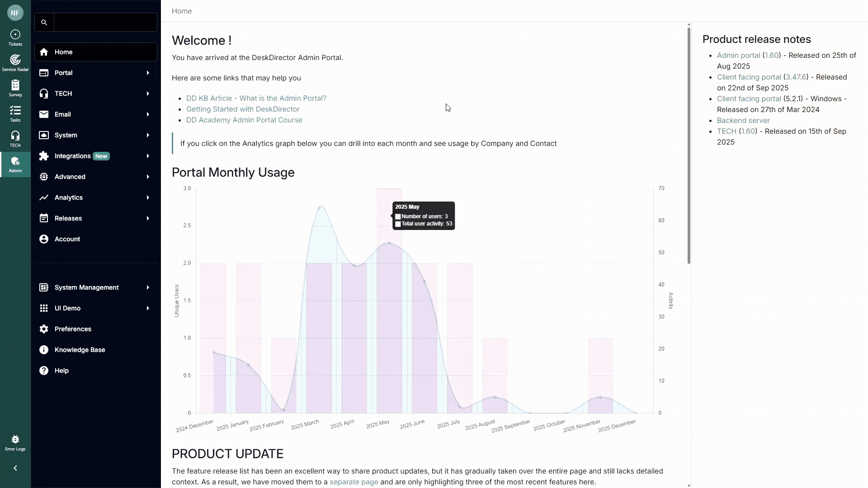Open the Backend server release notes link
The height and width of the screenshot is (488, 868).
[x=743, y=120]
